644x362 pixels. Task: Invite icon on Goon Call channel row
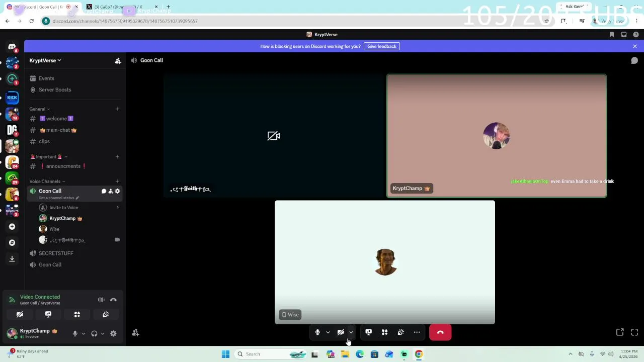(x=111, y=191)
